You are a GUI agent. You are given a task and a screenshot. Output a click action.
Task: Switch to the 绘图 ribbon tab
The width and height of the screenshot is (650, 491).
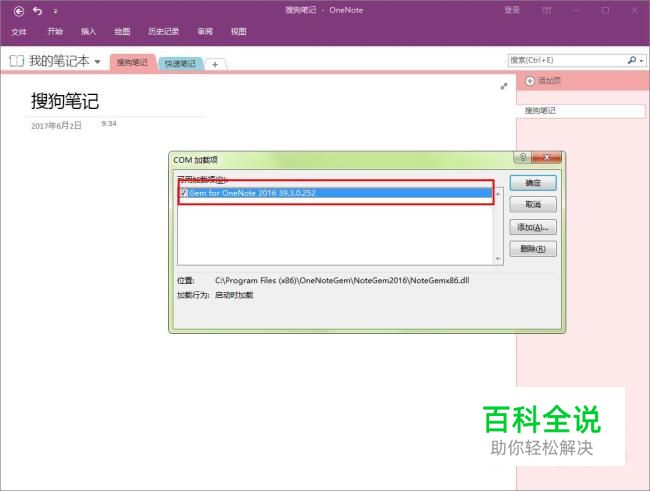click(x=122, y=32)
